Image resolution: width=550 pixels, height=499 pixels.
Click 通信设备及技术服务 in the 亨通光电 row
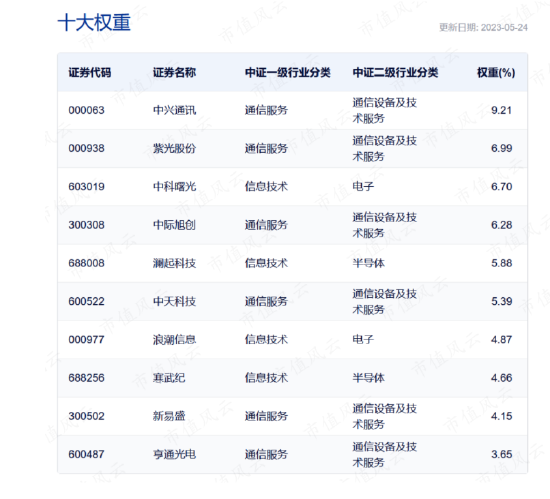pos(384,455)
